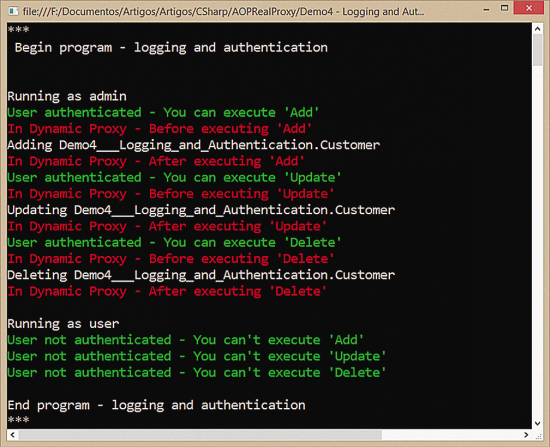Click the vertical scrollbar up arrow
Viewport: 550px width, 447px height.
click(537, 29)
